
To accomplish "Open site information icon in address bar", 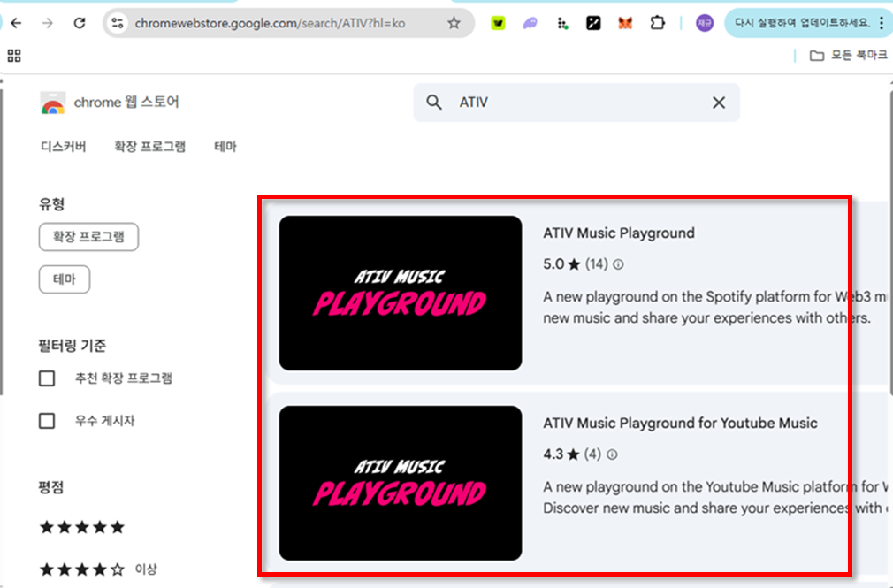I will coord(118,23).
